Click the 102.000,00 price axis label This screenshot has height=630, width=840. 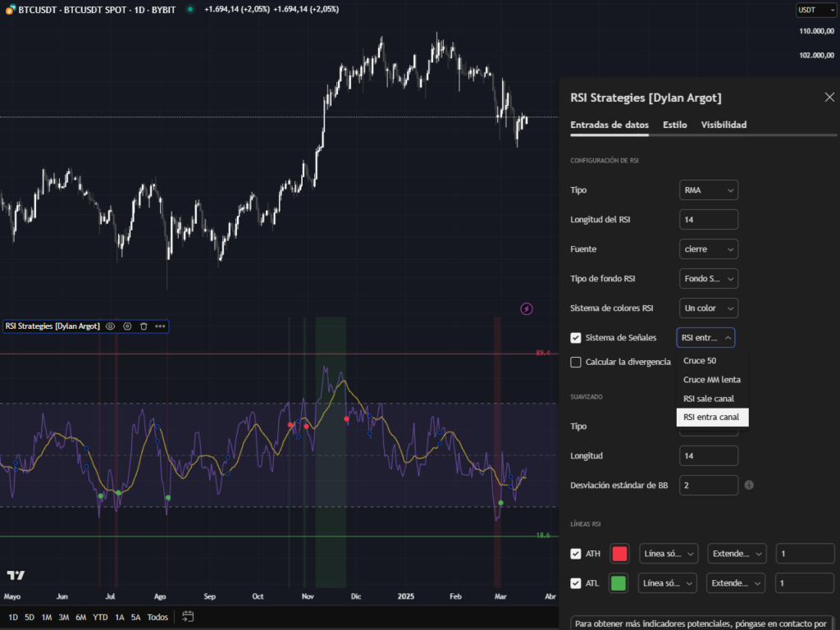tap(816, 55)
